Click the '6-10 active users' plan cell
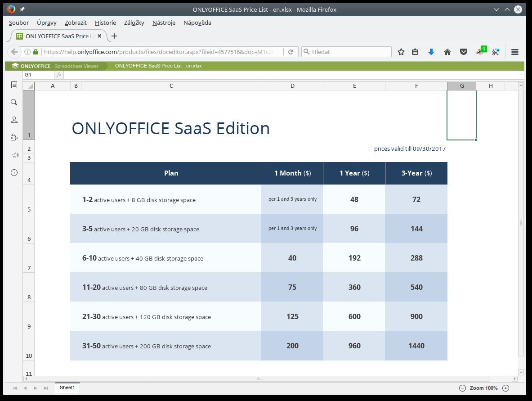The width and height of the screenshot is (532, 401). [165, 258]
